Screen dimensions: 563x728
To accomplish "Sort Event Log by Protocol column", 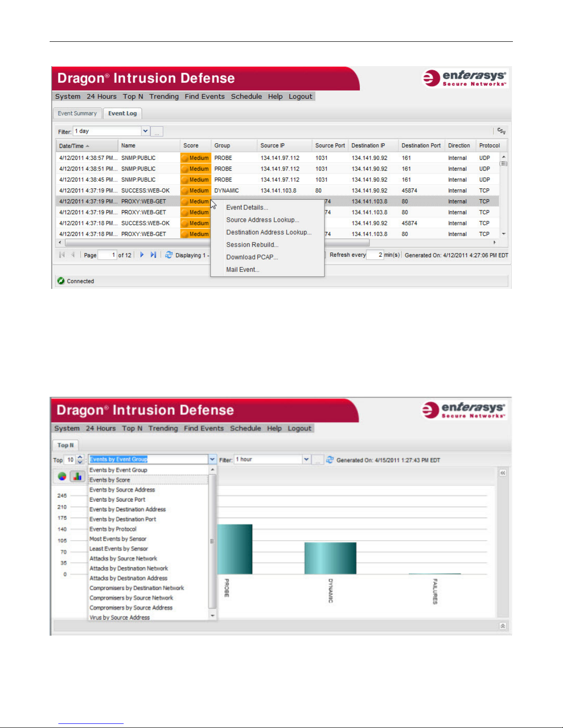I will (x=491, y=146).
